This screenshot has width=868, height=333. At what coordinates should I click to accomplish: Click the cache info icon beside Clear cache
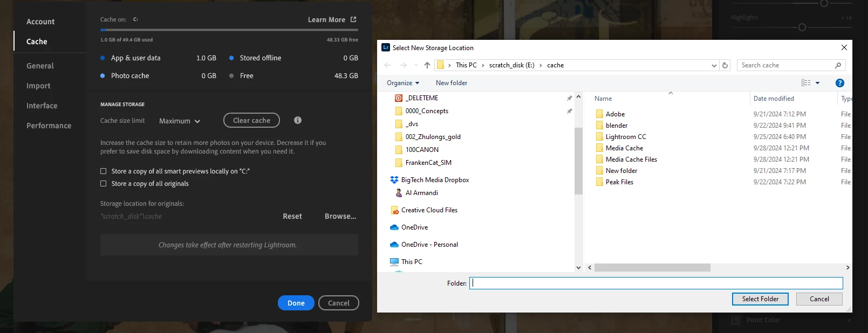tap(298, 120)
